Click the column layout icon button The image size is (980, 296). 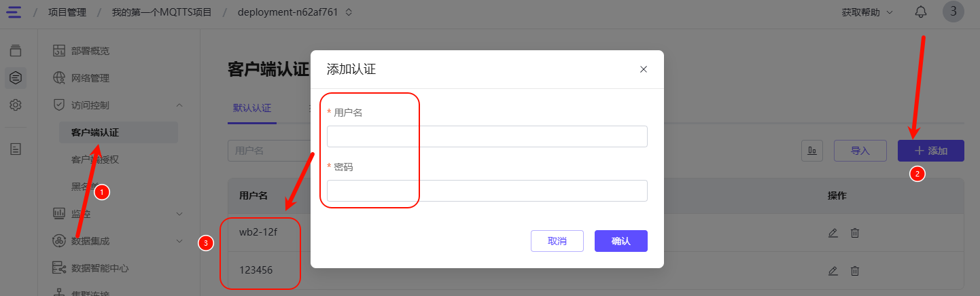pos(812,151)
